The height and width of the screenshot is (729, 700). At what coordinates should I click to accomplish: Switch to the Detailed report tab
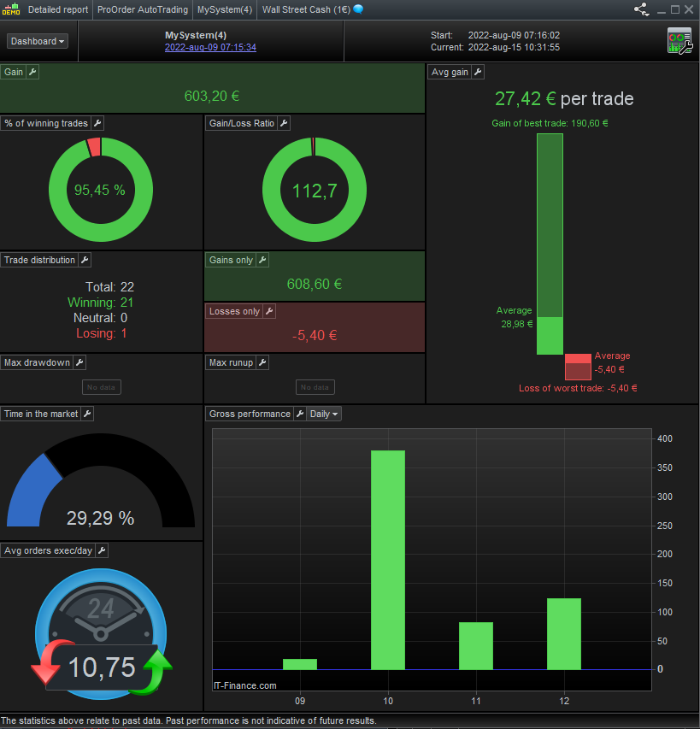point(58,9)
